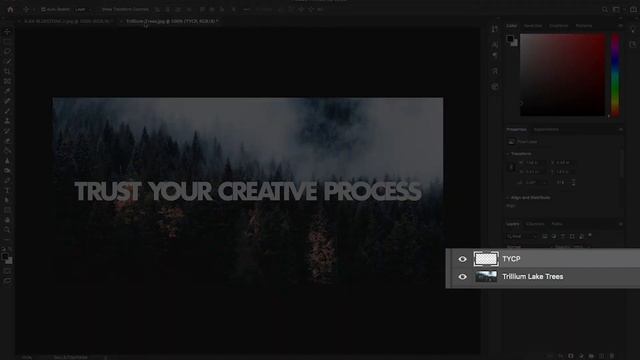Click the toolbar foreground color swatch

tap(5, 257)
